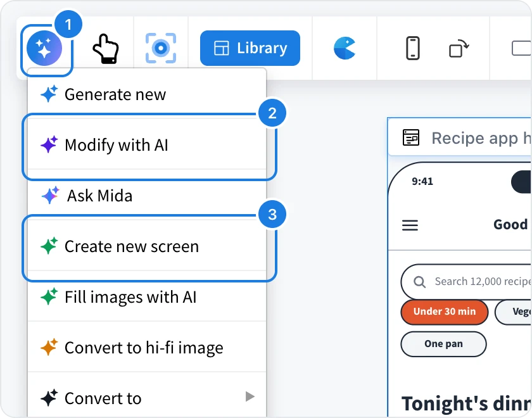Toggle the Under 30 min filter chip
Image resolution: width=532 pixels, height=418 pixels.
[445, 312]
